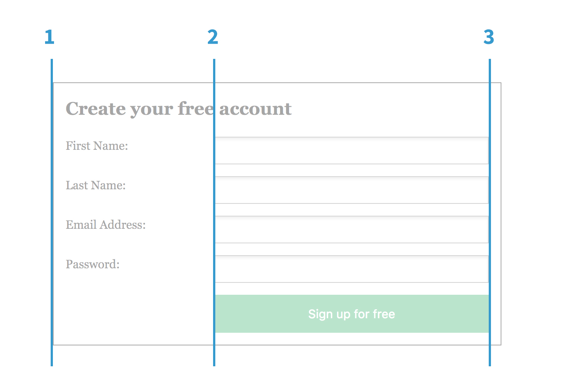Click the word 'account' in the heading
Image resolution: width=561 pixels, height=392 pixels.
255,109
